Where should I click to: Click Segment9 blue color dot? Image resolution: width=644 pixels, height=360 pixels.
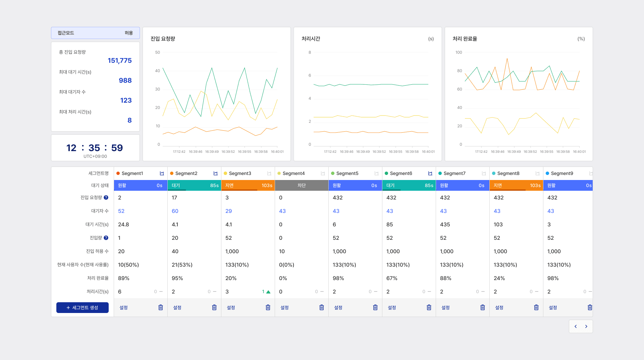pos(547,173)
